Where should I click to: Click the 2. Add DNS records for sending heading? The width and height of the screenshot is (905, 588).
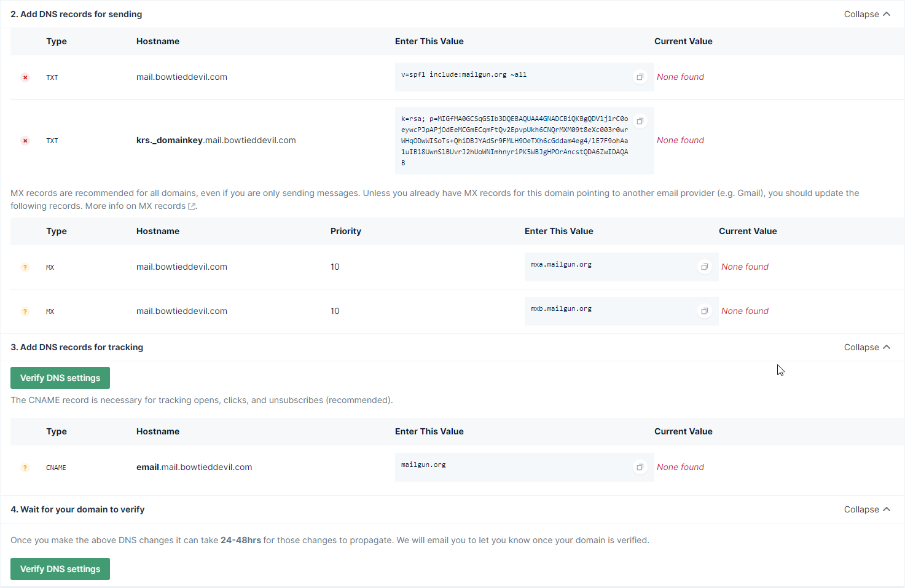(x=76, y=14)
